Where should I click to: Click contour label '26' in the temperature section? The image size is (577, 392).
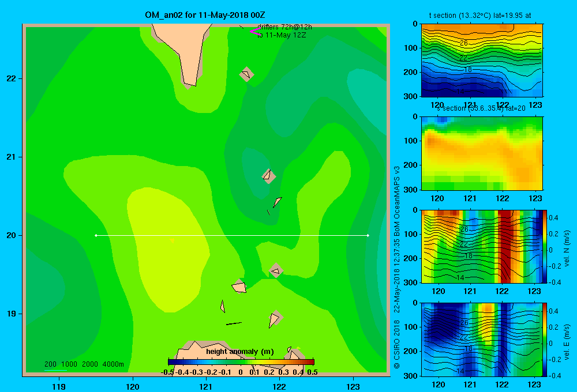464,43
